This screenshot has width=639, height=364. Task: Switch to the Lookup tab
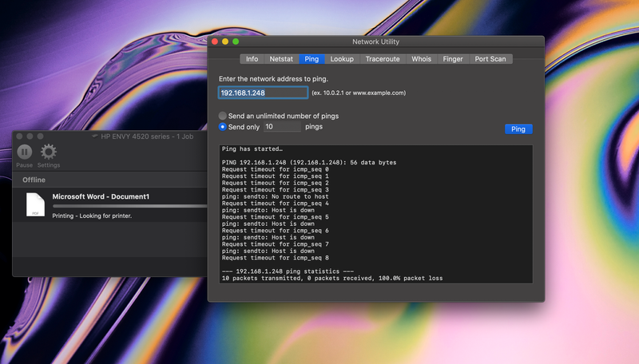pyautogui.click(x=342, y=59)
